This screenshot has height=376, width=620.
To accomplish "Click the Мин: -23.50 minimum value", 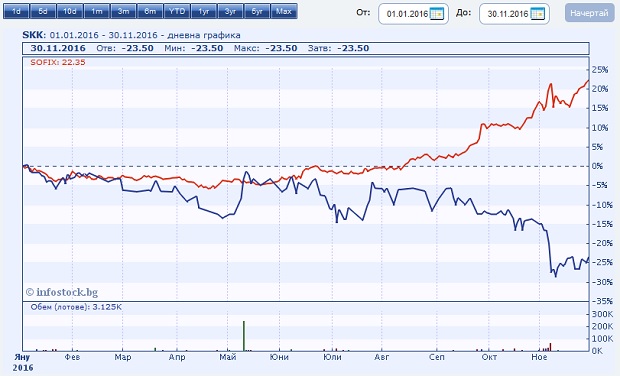I will tap(194, 48).
